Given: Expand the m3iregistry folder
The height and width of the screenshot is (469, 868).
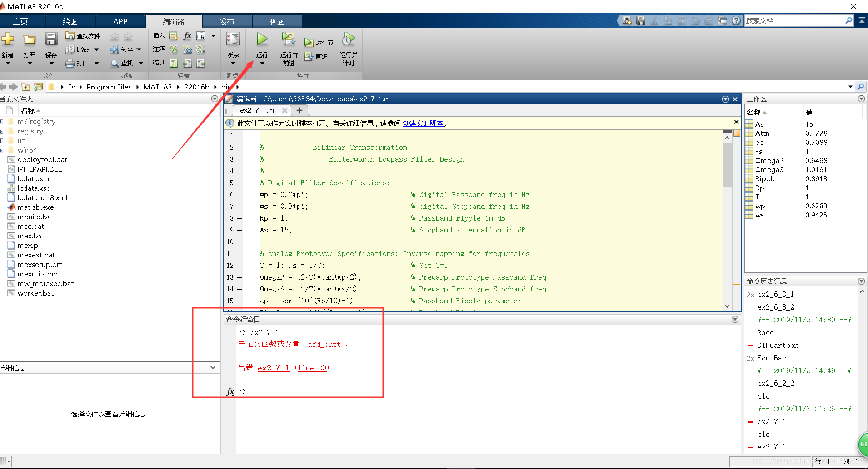Looking at the screenshot, I should point(2,122).
